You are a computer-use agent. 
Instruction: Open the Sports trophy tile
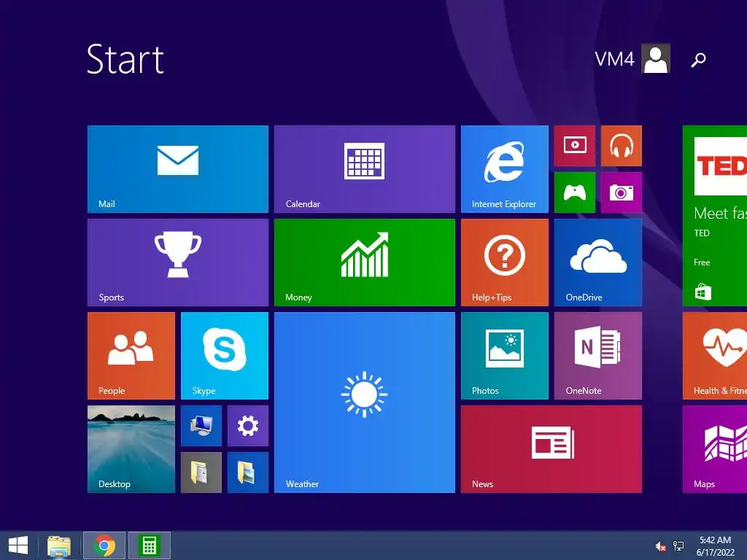(178, 262)
